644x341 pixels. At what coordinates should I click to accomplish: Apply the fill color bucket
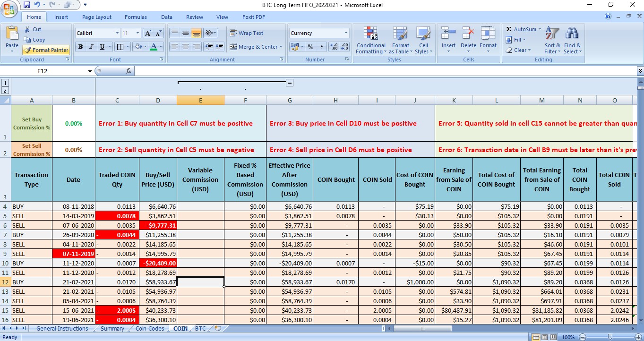point(137,47)
